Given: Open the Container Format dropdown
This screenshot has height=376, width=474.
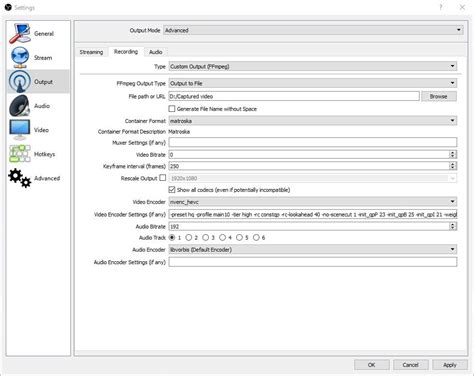Looking at the screenshot, I should point(313,121).
